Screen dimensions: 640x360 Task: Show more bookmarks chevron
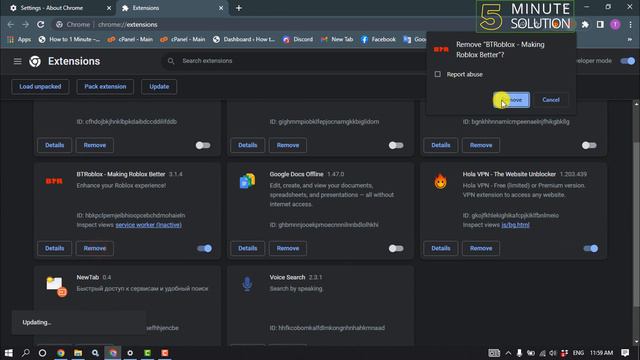click(x=629, y=40)
